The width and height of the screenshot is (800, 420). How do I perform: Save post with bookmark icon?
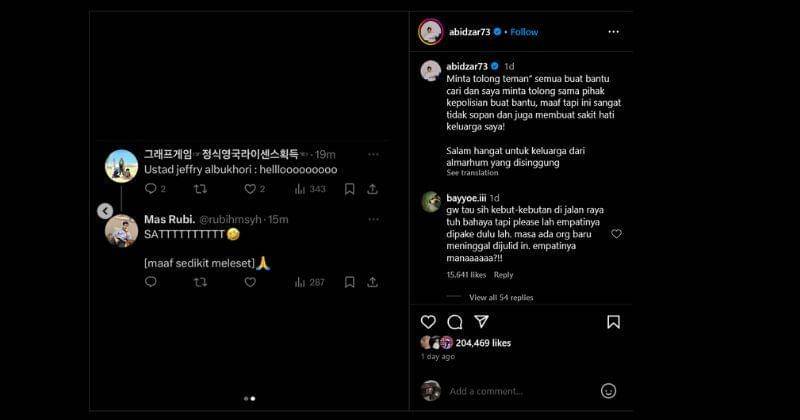(613, 322)
